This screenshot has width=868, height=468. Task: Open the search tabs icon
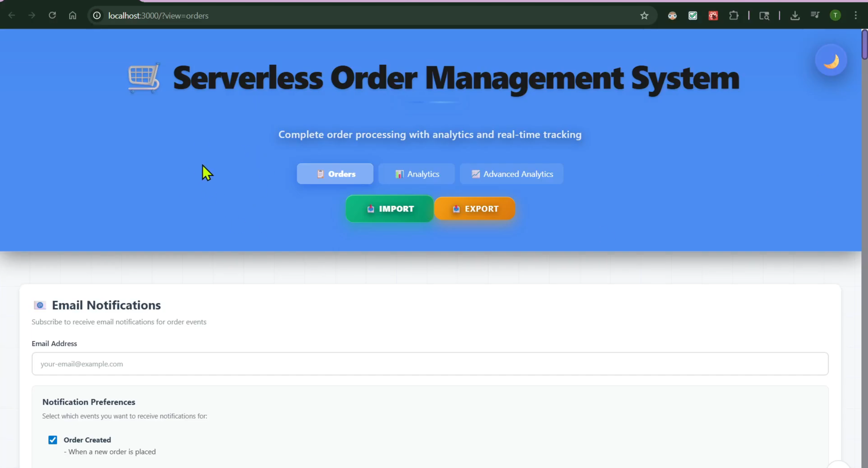764,15
